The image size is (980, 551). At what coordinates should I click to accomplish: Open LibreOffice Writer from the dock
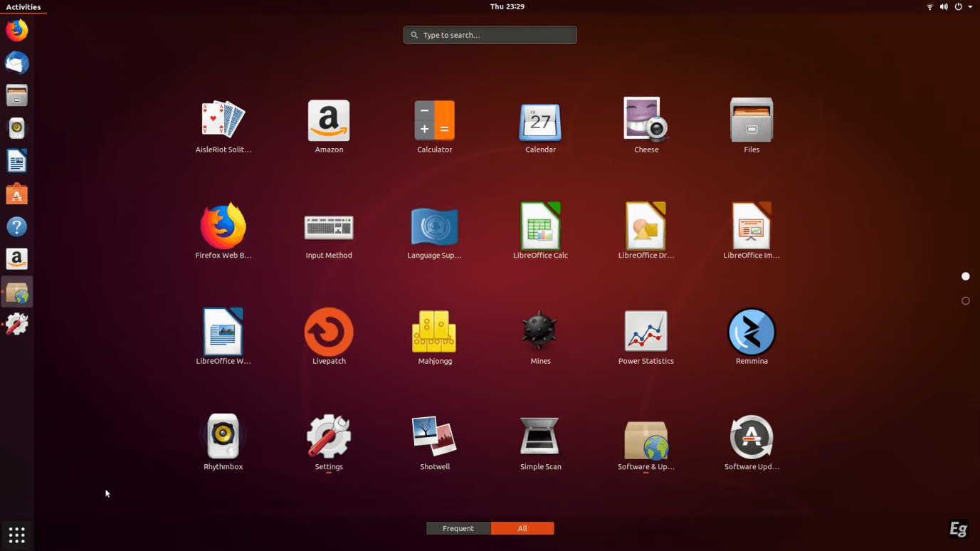coord(17,161)
